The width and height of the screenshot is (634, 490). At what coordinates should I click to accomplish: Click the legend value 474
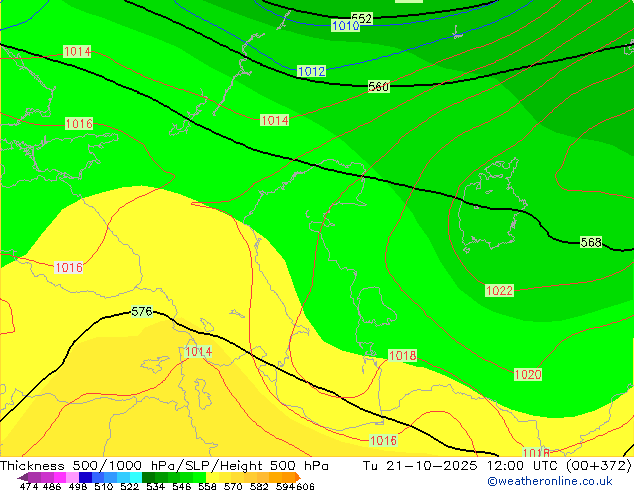click(x=29, y=486)
